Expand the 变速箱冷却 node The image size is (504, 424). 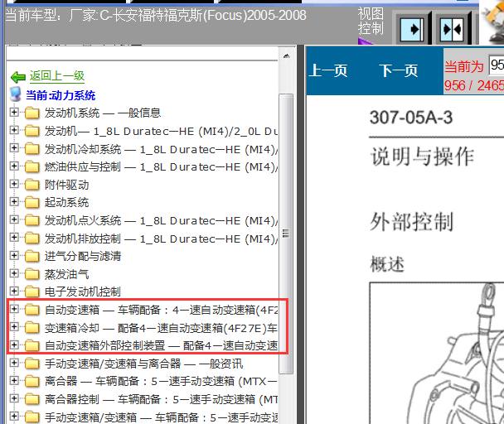[14, 326]
